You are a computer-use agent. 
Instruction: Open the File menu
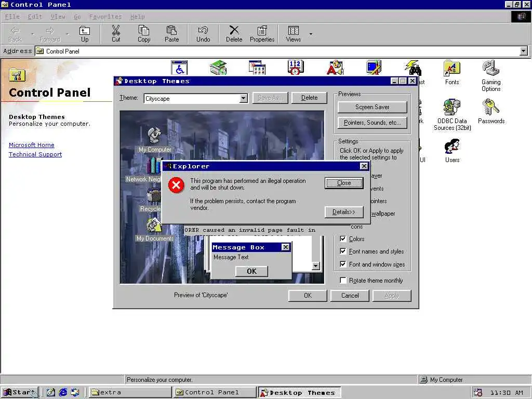pyautogui.click(x=12, y=17)
